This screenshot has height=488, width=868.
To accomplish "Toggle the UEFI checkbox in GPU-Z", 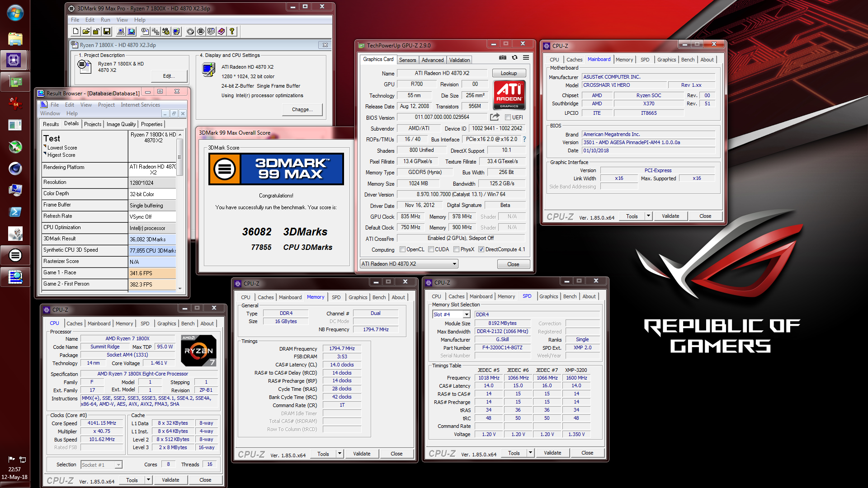I will coord(508,117).
